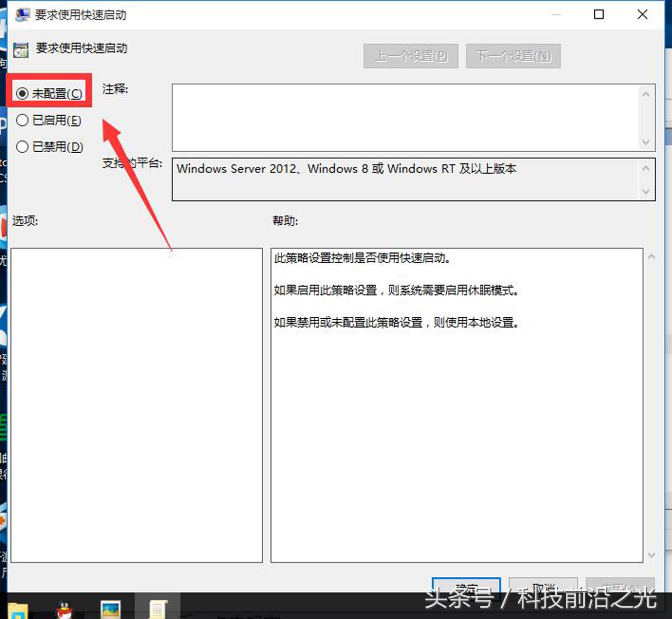This screenshot has height=619, width=672.
Task: Disable the policy via 已禁用(D) option
Action: (x=22, y=147)
